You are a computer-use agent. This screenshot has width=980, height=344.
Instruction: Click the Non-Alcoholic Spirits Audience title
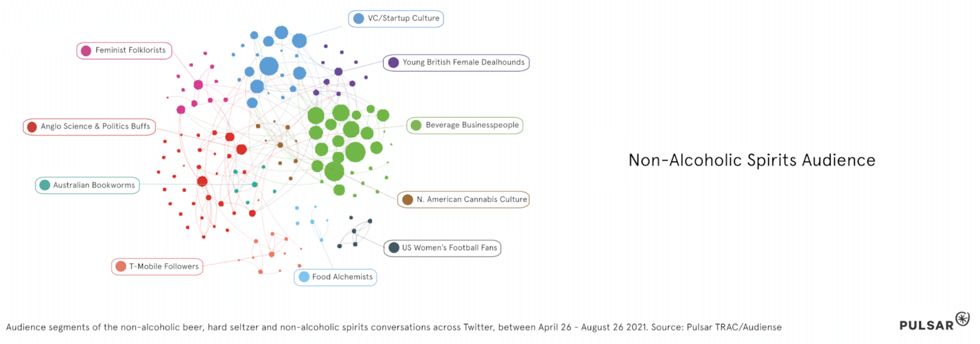[x=752, y=160]
